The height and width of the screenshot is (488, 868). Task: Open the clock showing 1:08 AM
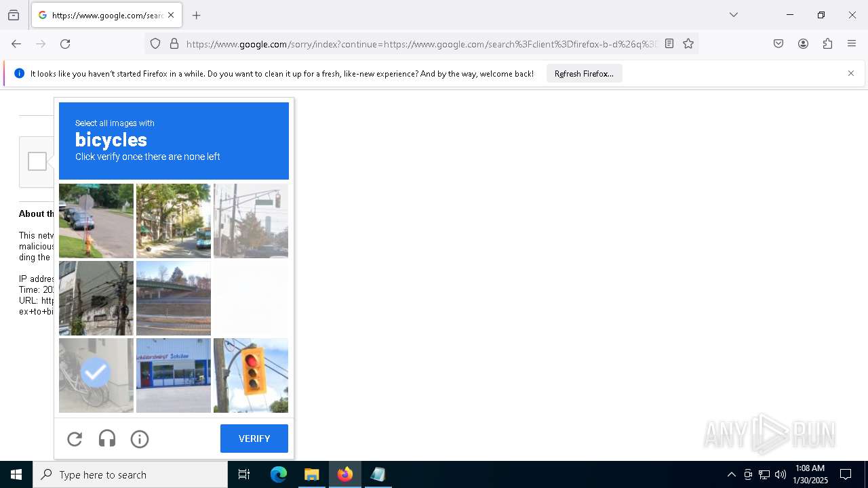810,474
